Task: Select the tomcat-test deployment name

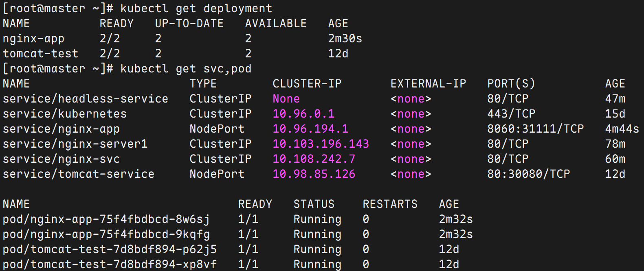Action: (41, 54)
